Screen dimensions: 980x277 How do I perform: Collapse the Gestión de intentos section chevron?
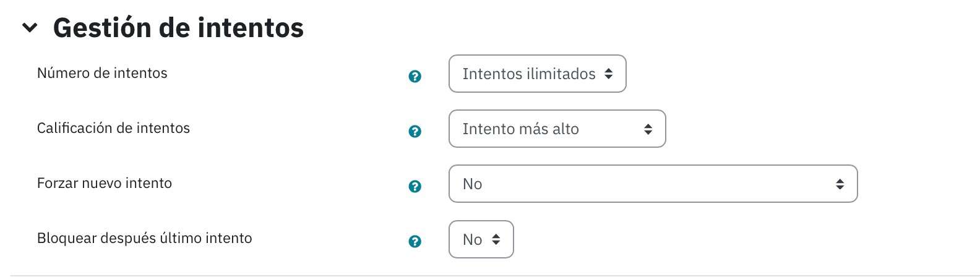[30, 28]
